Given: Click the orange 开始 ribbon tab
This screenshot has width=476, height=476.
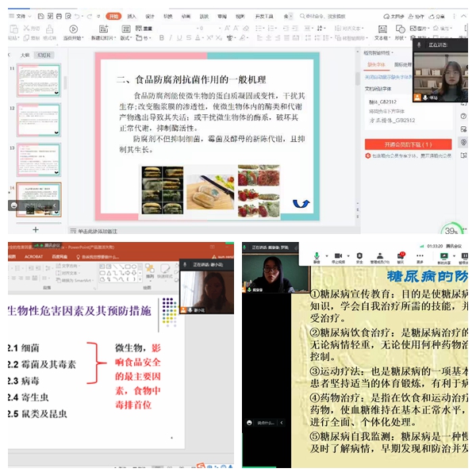Looking at the screenshot, I should point(113,15).
